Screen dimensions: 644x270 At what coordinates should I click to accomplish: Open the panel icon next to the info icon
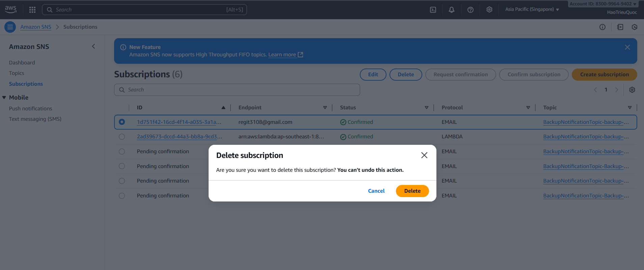[x=620, y=27]
